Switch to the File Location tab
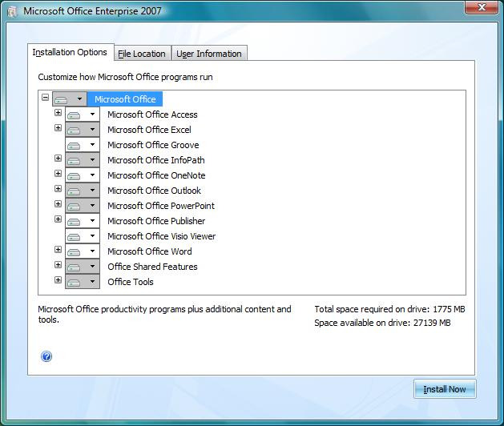Image resolution: width=504 pixels, height=426 pixels. 142,54
